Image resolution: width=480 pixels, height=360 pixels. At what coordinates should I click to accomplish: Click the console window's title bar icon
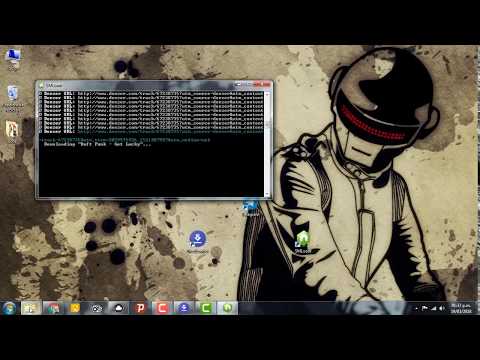(x=42, y=85)
